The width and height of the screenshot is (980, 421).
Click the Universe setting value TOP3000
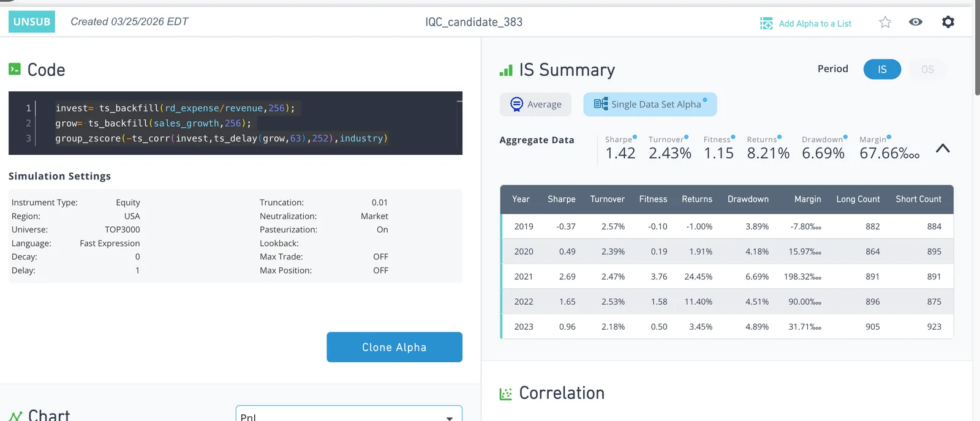coord(123,229)
